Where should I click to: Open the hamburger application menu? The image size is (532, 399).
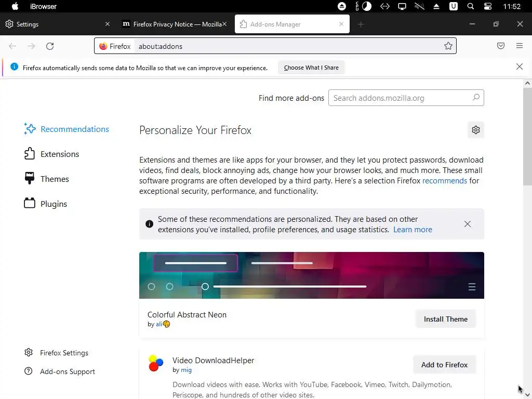tap(520, 46)
